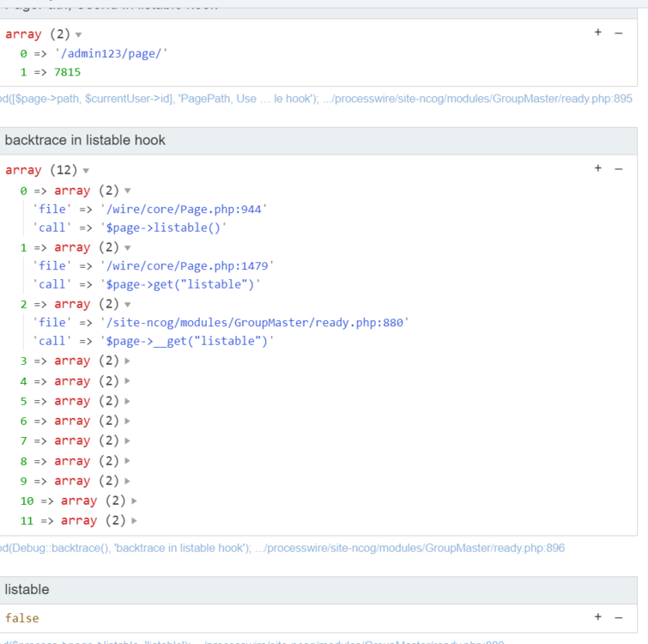The height and width of the screenshot is (644, 648).
Task: Click the plus icon beside the false value
Action: (x=598, y=617)
